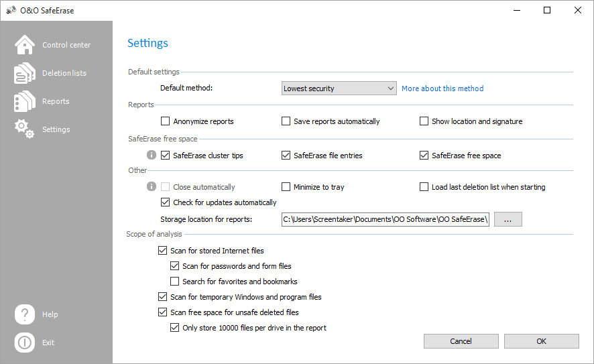
Task: Click O&O SafeErase title bar app icon
Action: point(11,10)
